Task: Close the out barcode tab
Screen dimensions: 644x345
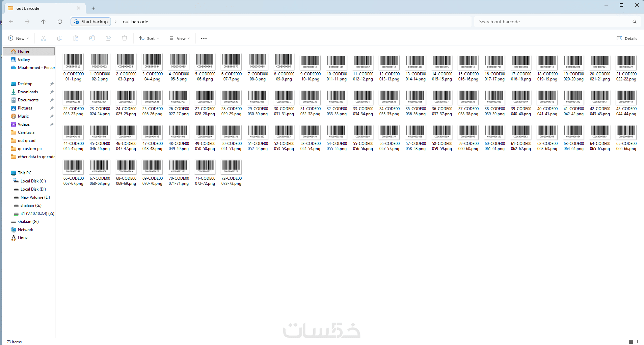Action: tap(79, 8)
